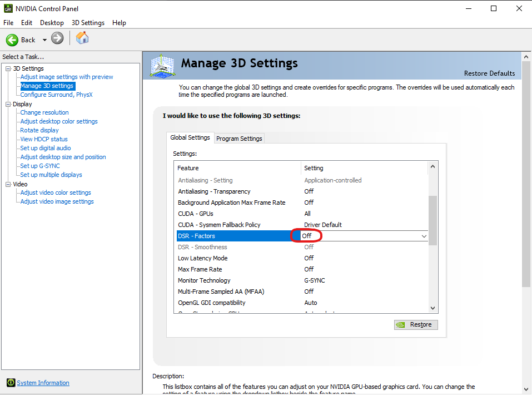Go to Home using house icon
Viewport: 532px width, 395px height.
[82, 38]
